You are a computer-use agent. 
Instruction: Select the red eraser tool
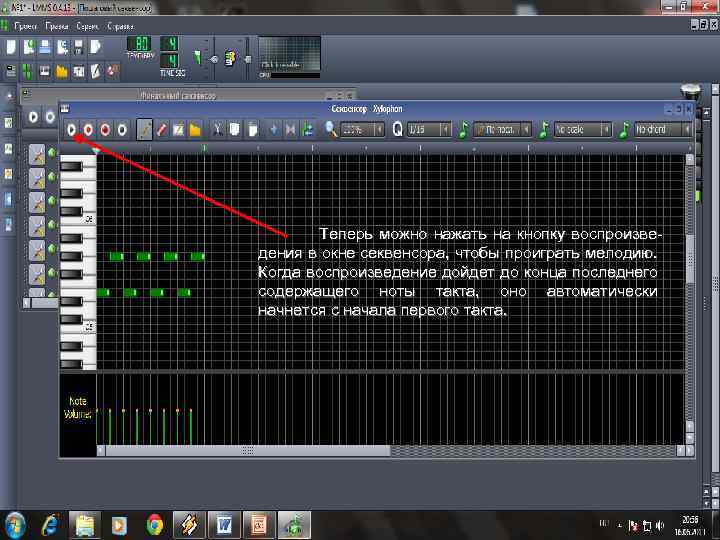(161, 130)
